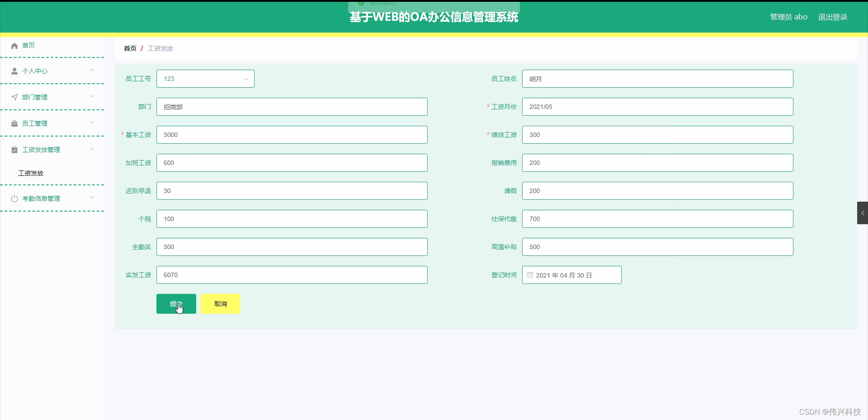Open the 员工管理 menu item
This screenshot has width=868, height=420.
point(35,123)
